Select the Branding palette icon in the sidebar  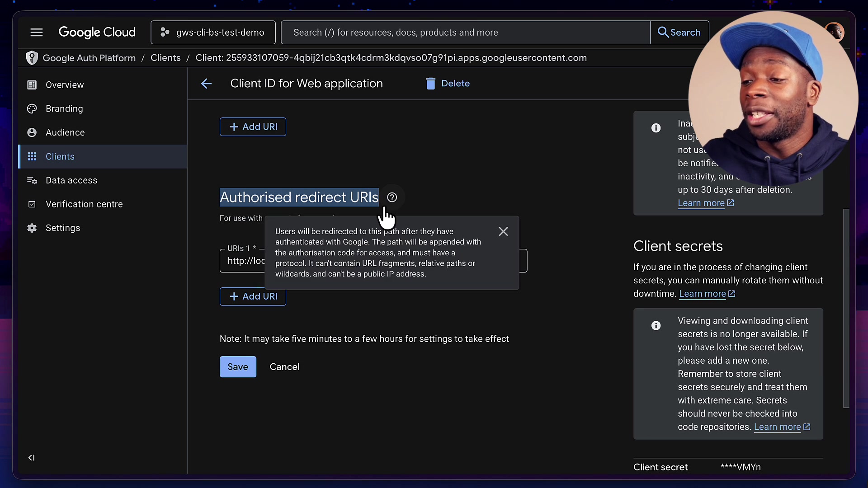(32, 108)
